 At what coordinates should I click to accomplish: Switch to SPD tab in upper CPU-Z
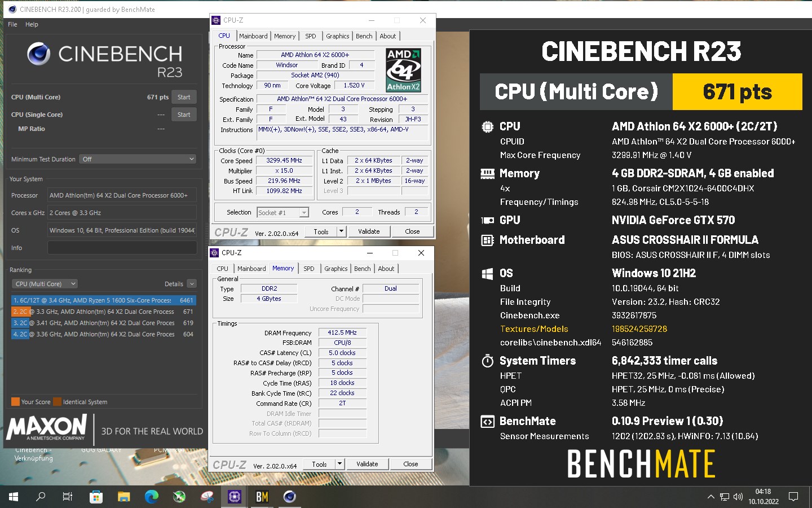click(x=310, y=36)
